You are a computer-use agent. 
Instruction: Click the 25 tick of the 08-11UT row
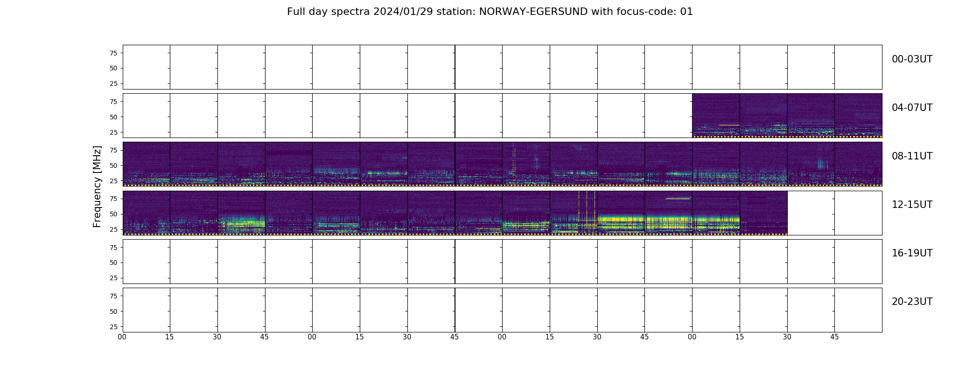click(x=113, y=181)
